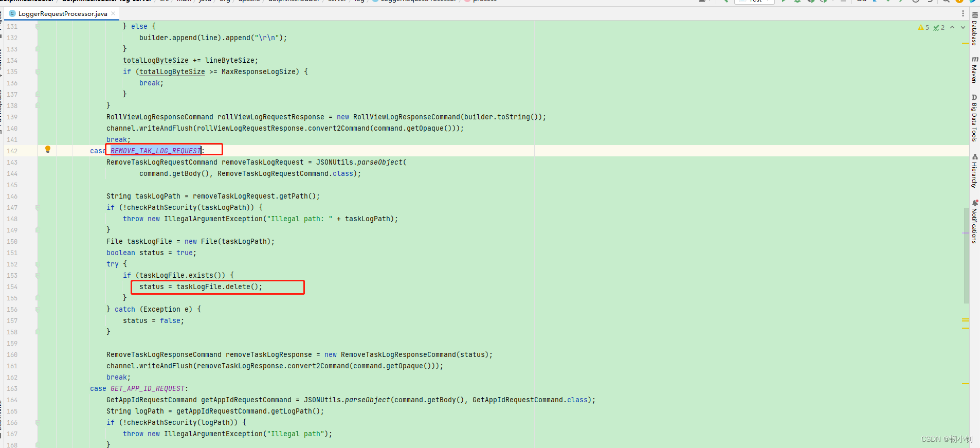Click 'status = false;' in catch block
The width and height of the screenshot is (980, 448).
(x=153, y=320)
